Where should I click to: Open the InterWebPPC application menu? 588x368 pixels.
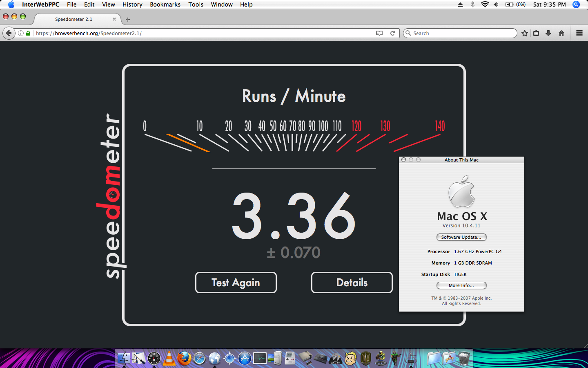point(40,4)
